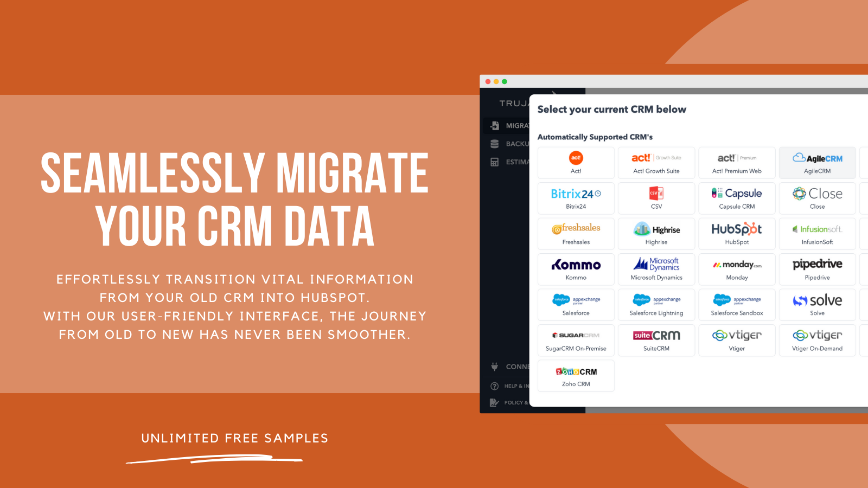This screenshot has height=488, width=868.
Task: Click the HubSpot sprocket icon
Action: 736,229
